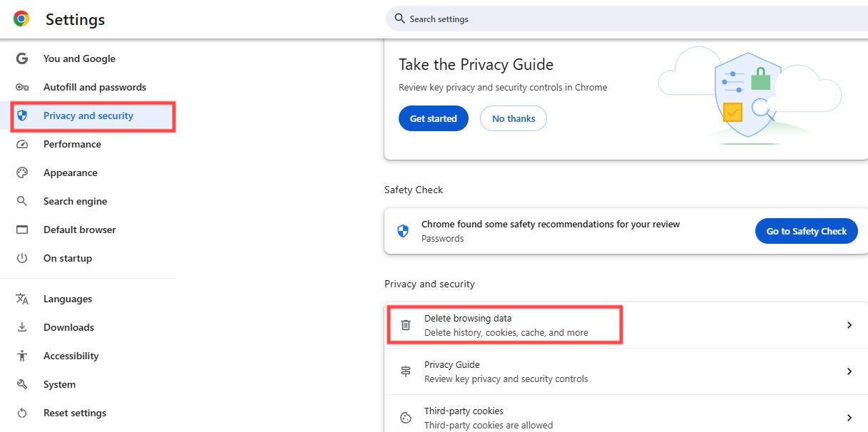This screenshot has width=868, height=432.
Task: Dismiss the Privacy Guide with No thanks
Action: tap(513, 118)
